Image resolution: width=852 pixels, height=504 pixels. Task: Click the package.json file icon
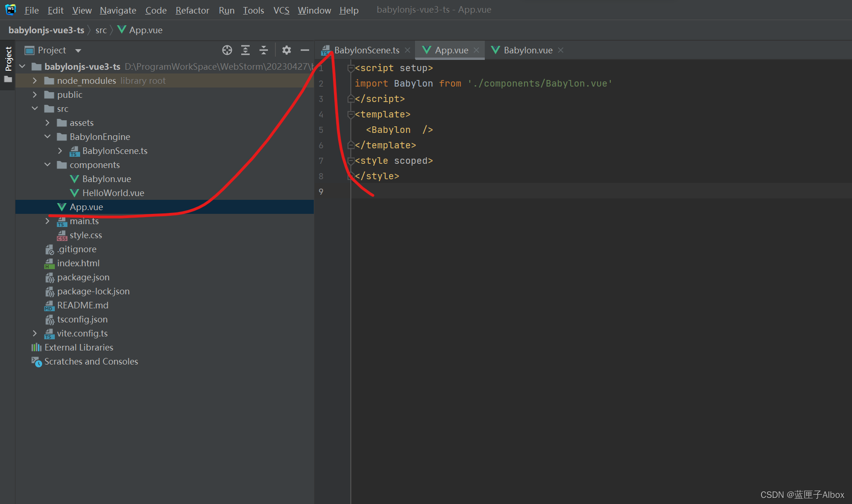pos(49,278)
